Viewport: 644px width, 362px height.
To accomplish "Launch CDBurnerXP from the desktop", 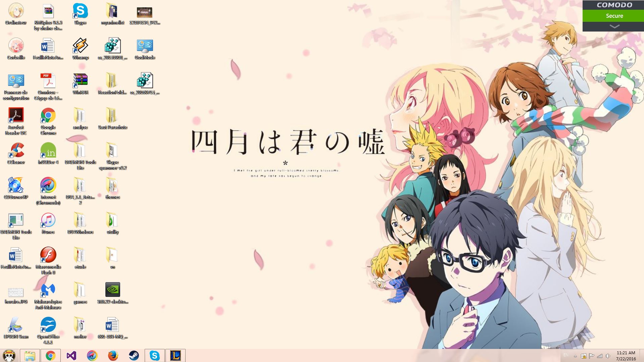I will (16, 188).
